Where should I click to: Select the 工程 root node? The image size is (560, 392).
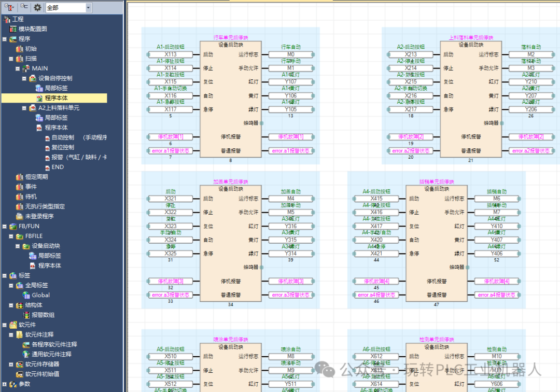18,19
